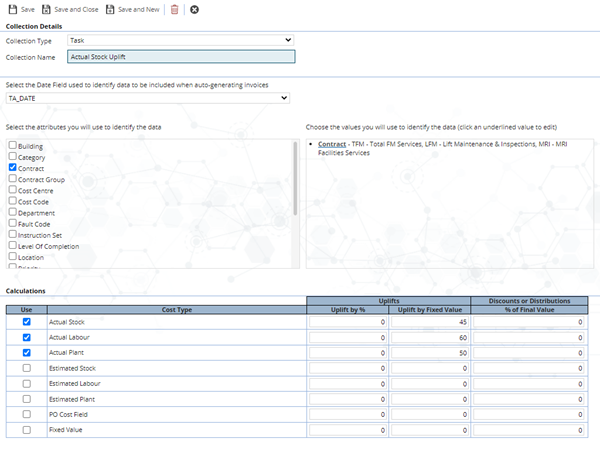The width and height of the screenshot is (600, 449).
Task: Click Actual Plant Uplift by % field
Action: 348,353
